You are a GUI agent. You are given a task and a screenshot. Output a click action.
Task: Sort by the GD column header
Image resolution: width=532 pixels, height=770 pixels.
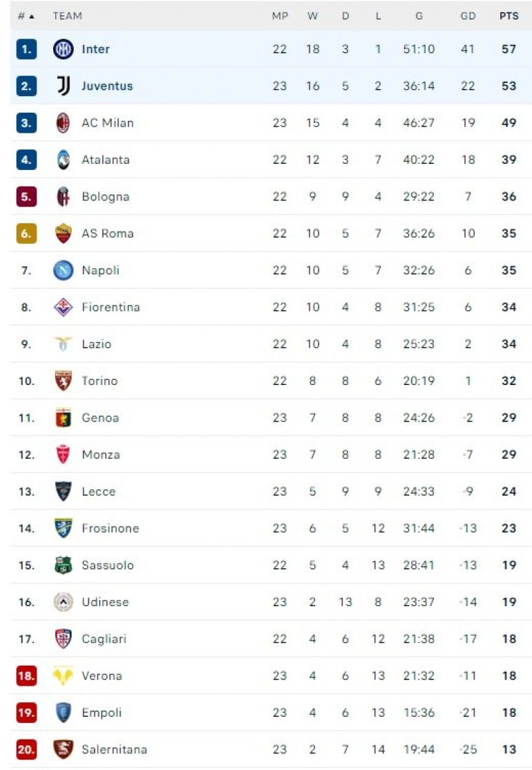click(468, 16)
